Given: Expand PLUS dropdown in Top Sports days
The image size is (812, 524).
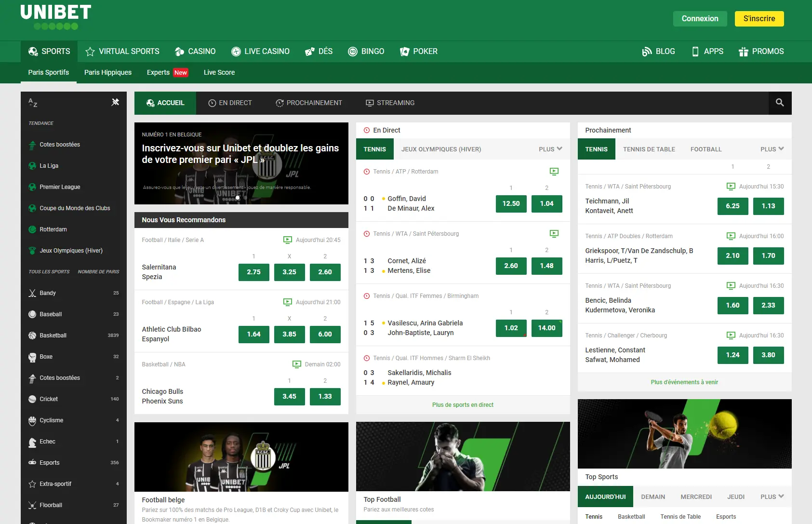Looking at the screenshot, I should pos(772,497).
